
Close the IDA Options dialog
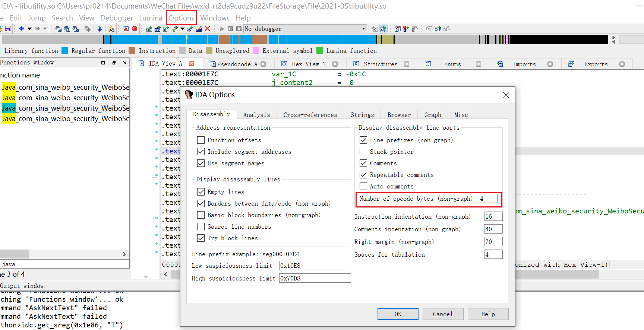click(x=506, y=95)
